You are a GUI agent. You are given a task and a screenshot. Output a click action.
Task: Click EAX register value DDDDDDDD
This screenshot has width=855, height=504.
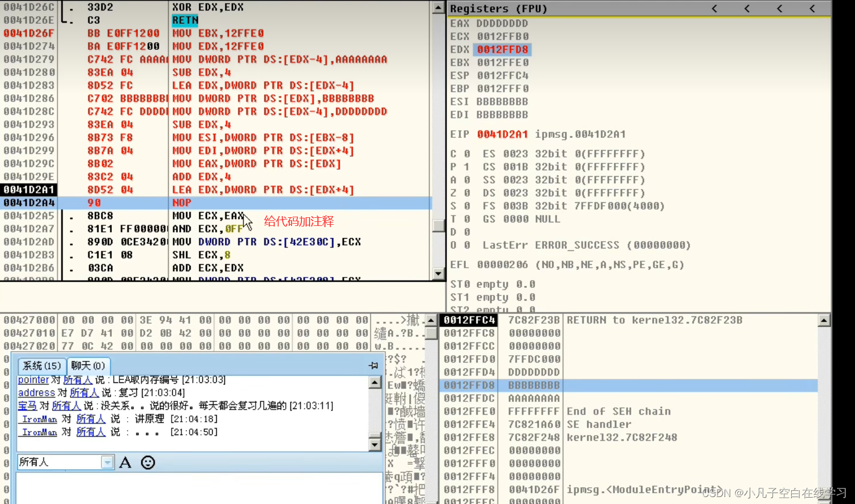coord(502,24)
